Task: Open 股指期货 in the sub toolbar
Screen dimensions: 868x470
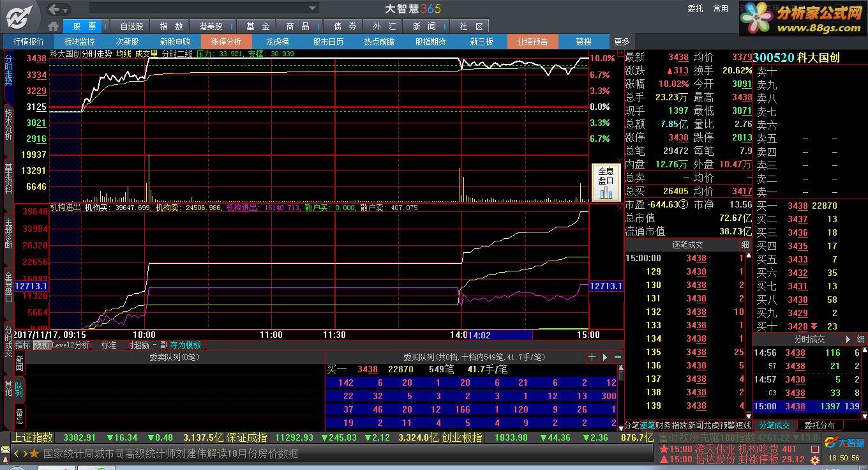Action: coord(430,42)
